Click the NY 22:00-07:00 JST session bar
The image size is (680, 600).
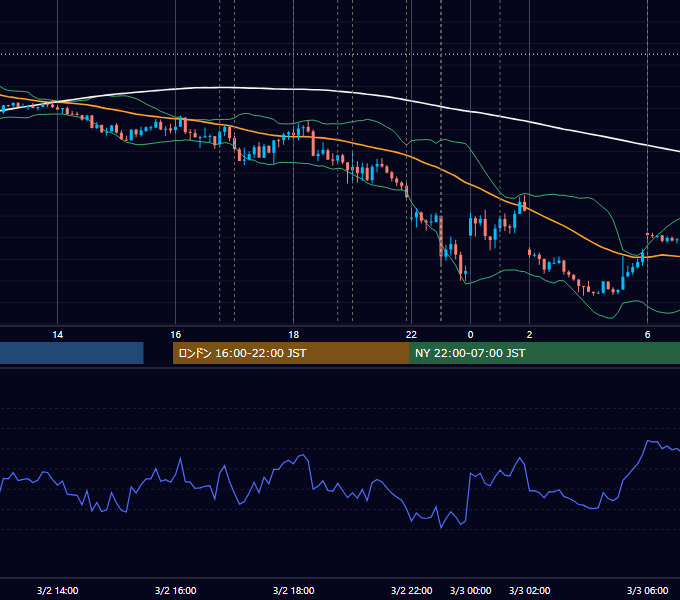[544, 353]
